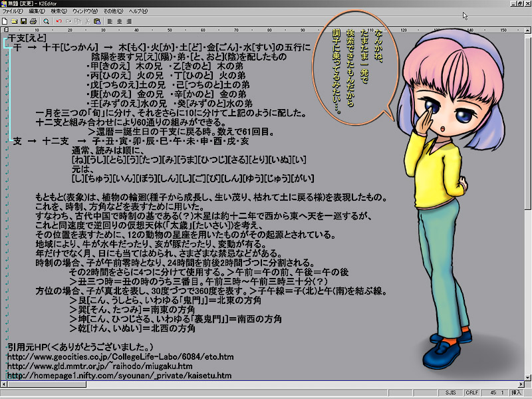Click the homepage1.nifty.com kaisetu.htm URL

[120, 376]
